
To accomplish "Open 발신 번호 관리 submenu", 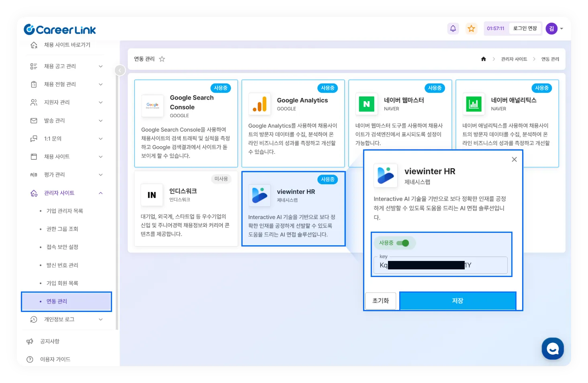I will (62, 265).
